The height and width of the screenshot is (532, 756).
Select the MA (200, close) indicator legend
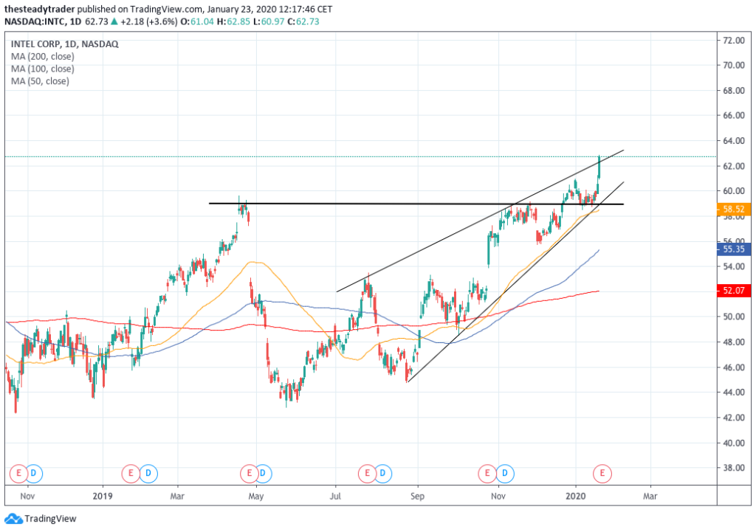pyautogui.click(x=42, y=56)
